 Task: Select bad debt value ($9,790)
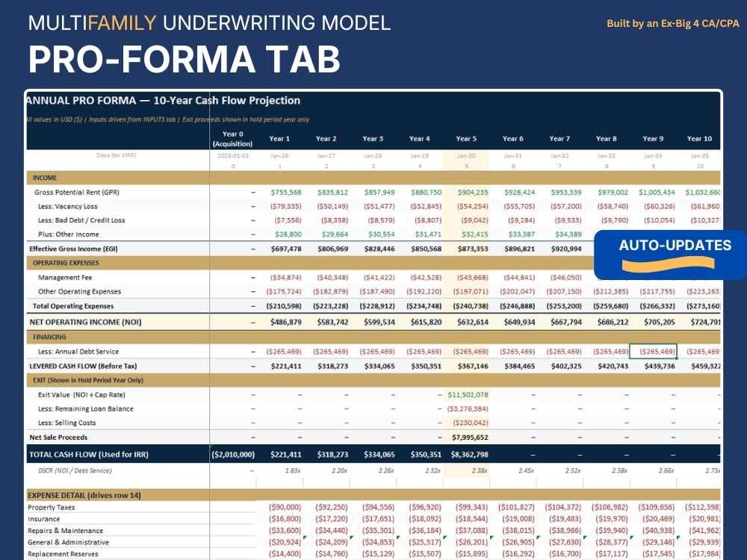[x=615, y=220]
